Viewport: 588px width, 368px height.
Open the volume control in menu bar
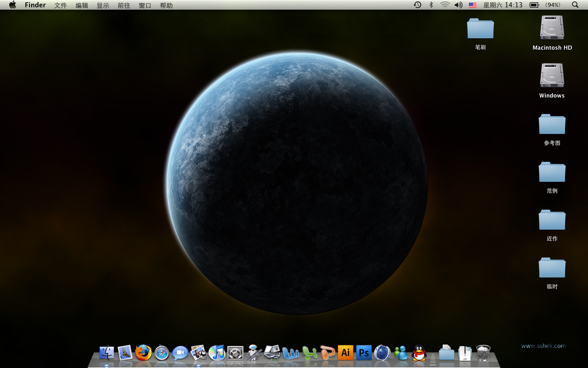click(x=458, y=5)
